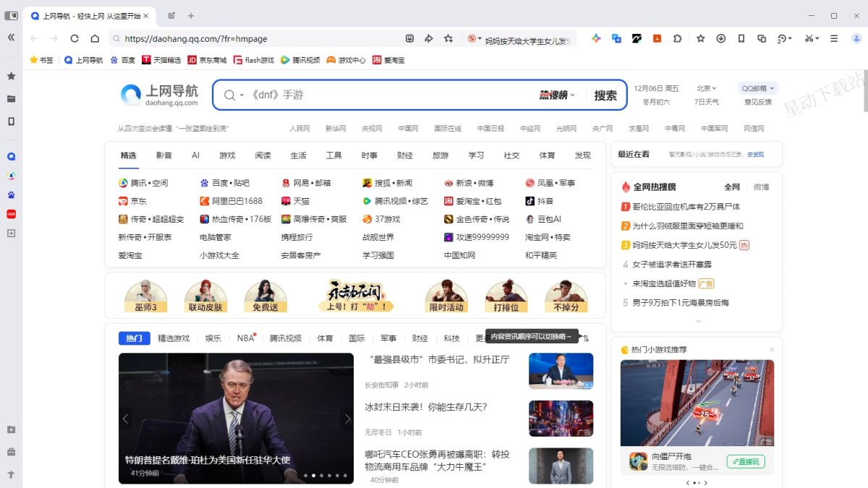This screenshot has width=868, height=488.
Task: Collapse the sidebar with the double-chevron icon
Action: [x=11, y=37]
